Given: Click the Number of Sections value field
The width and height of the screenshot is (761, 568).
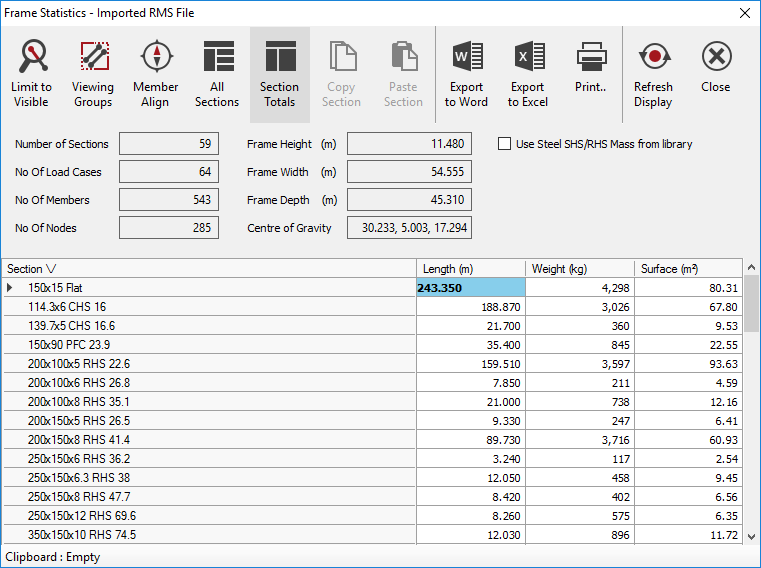Looking at the screenshot, I should point(169,144).
